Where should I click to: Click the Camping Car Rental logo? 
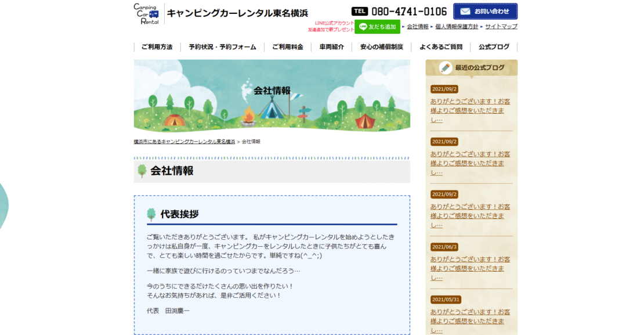pyautogui.click(x=146, y=14)
